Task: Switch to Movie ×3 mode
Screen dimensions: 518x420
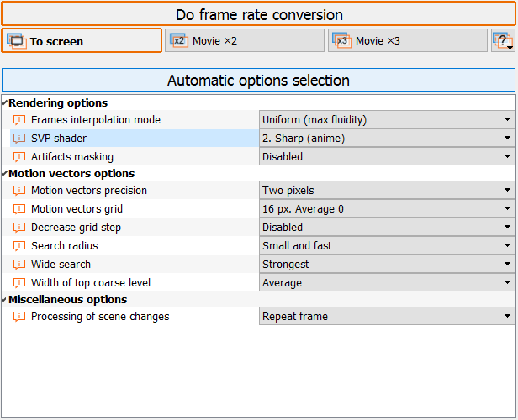Action: [x=407, y=41]
